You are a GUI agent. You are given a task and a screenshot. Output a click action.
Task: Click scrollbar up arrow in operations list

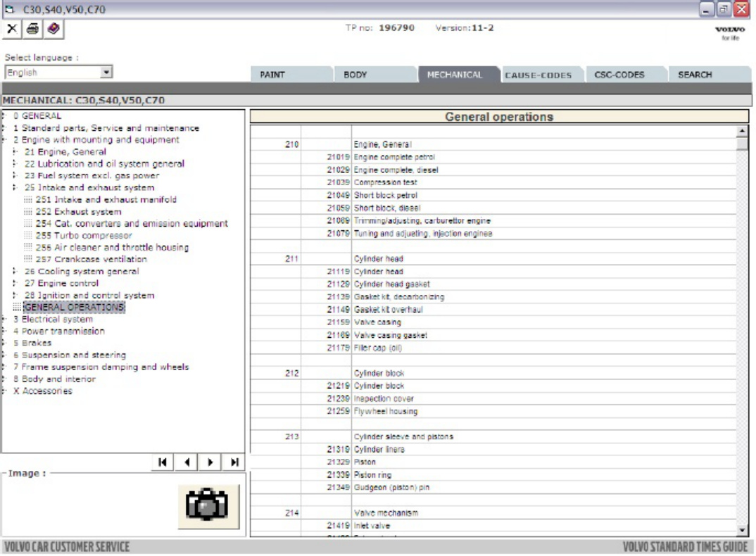point(742,131)
